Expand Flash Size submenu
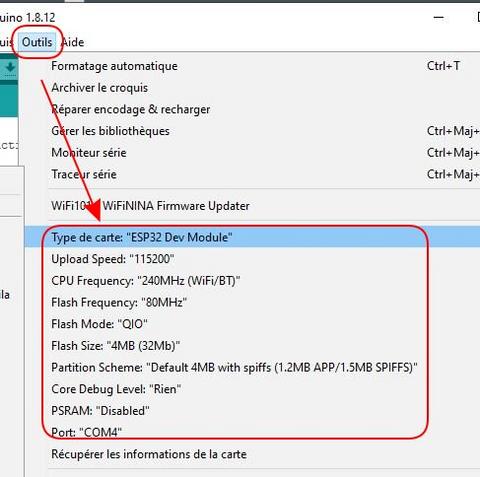 coord(252,346)
